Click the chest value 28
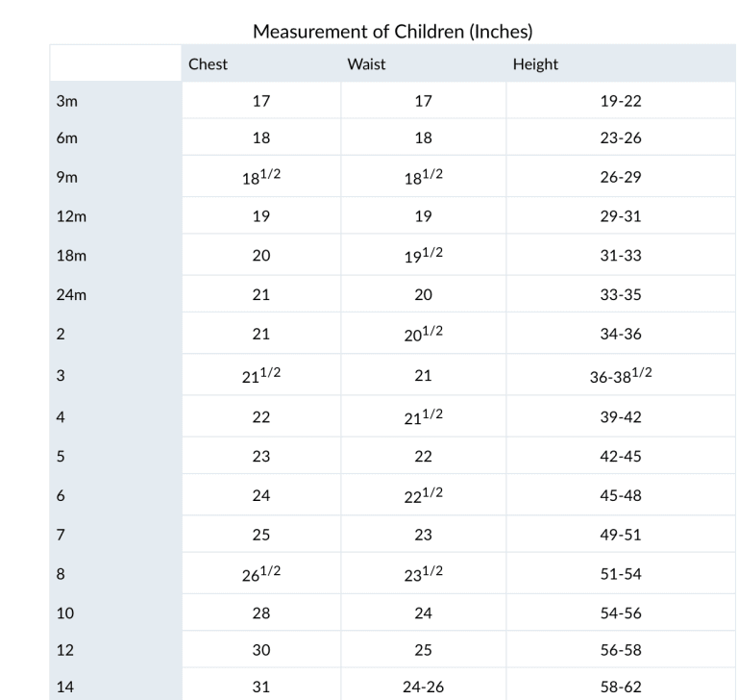 pos(261,612)
